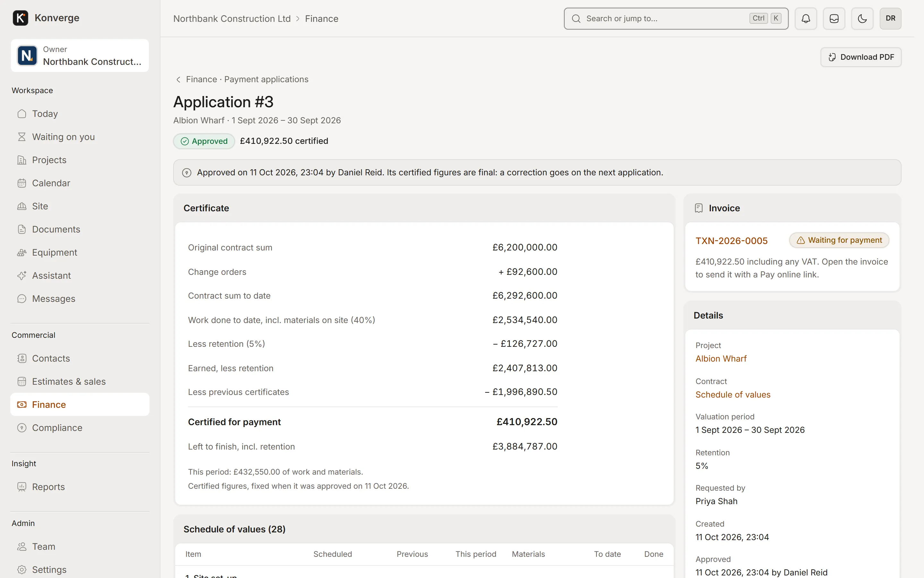The width and height of the screenshot is (924, 578).
Task: Open the DR user avatar menu
Action: click(x=890, y=18)
